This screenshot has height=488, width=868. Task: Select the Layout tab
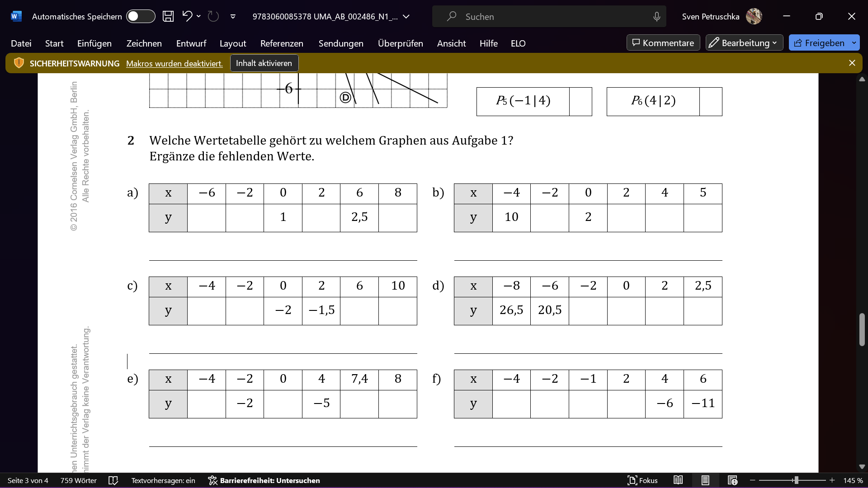233,43
